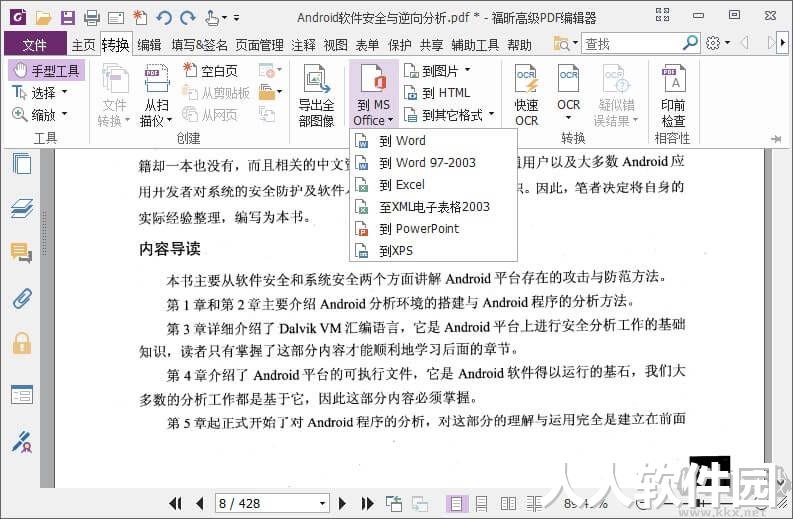Viewport: 793px width, 519px height.
Task: Enable continuous facing view mode
Action: coord(534,503)
